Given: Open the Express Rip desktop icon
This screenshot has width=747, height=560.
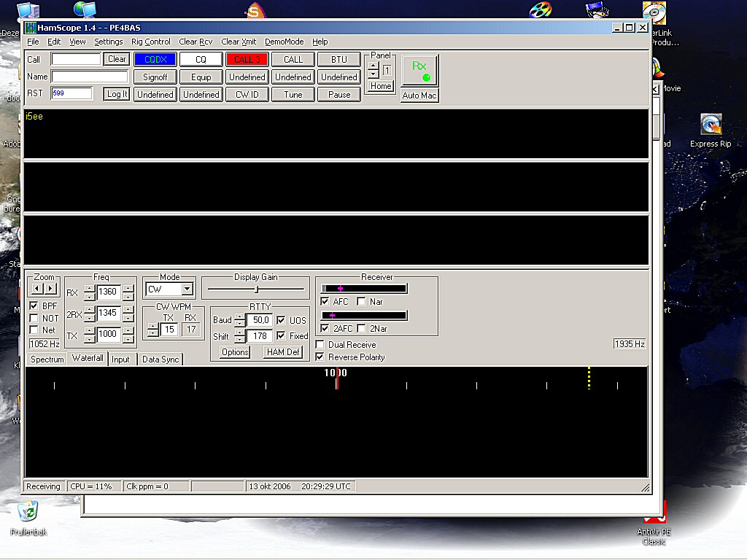Looking at the screenshot, I should click(x=711, y=130).
